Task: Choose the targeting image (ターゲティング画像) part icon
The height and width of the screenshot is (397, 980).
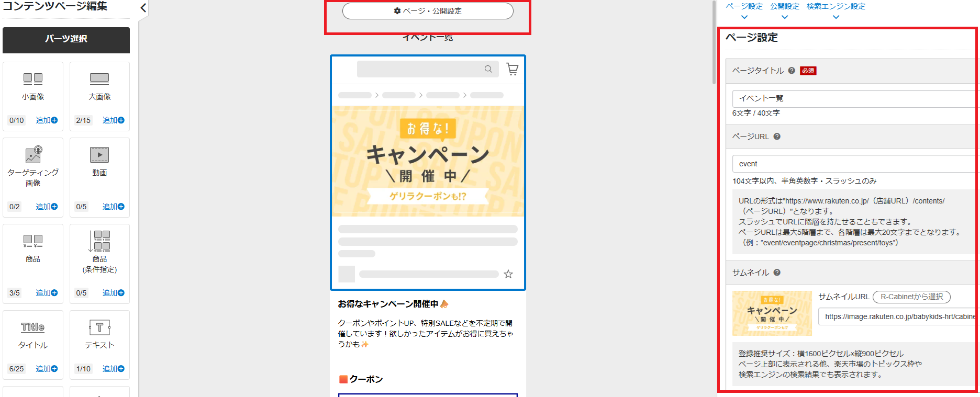Action: click(x=33, y=155)
